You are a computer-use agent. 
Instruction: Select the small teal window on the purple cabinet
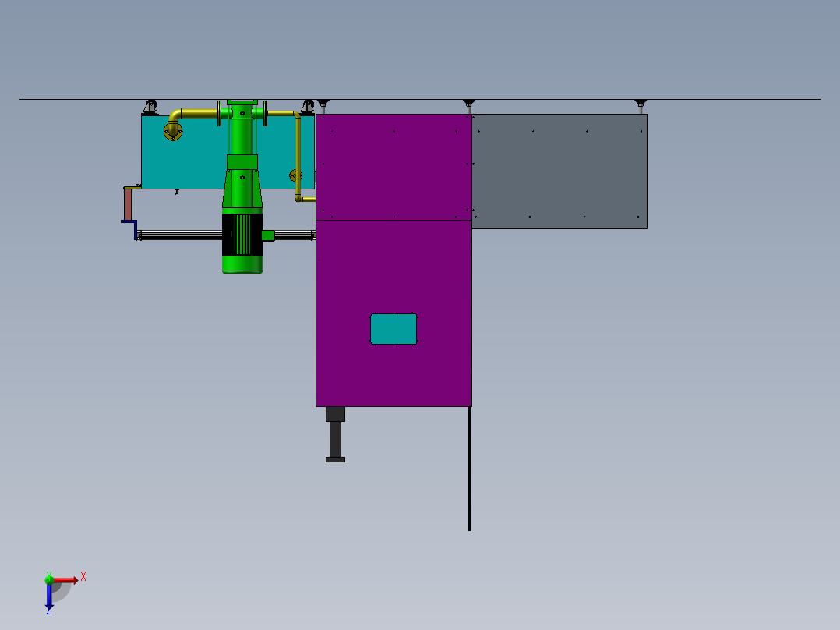394,329
